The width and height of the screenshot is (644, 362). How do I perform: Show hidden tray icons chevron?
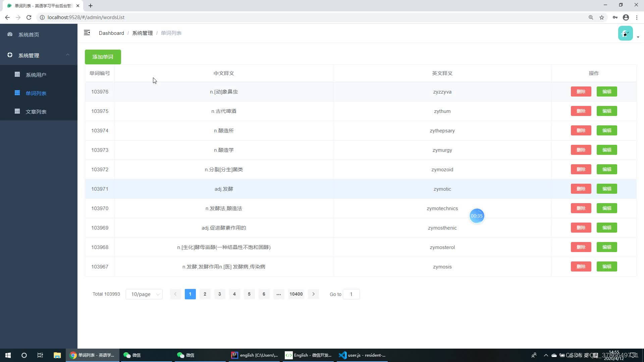[x=546, y=355]
